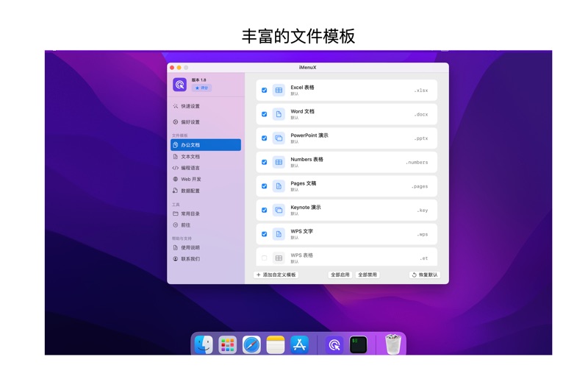
Task: Click the PowerPoint 演示 slides icon
Action: coord(279,138)
